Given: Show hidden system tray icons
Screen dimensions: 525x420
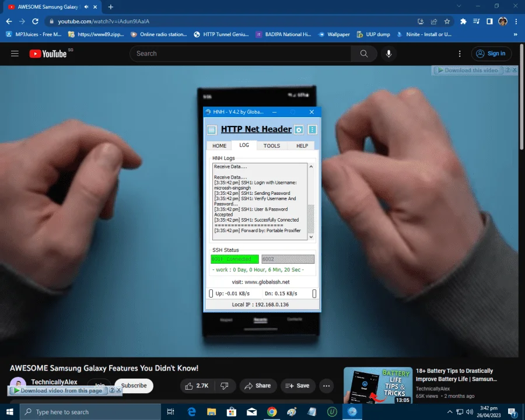Looking at the screenshot, I should pos(450,412).
